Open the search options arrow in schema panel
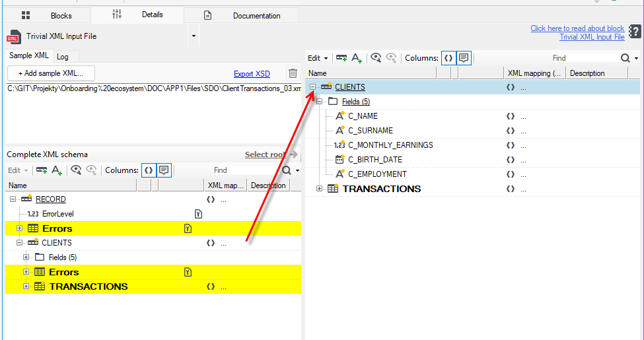The height and width of the screenshot is (340, 644). 298,170
